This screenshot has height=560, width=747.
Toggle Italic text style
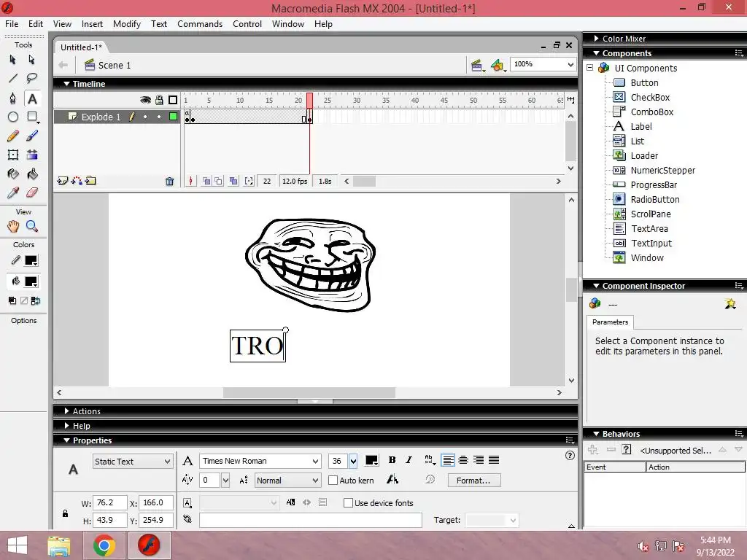[x=409, y=460]
